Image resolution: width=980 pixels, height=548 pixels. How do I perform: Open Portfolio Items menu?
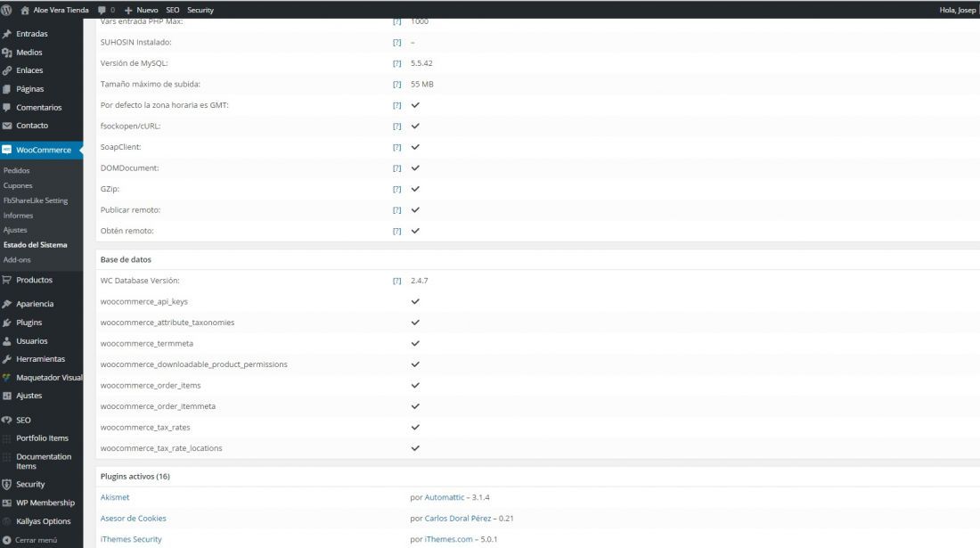click(43, 438)
